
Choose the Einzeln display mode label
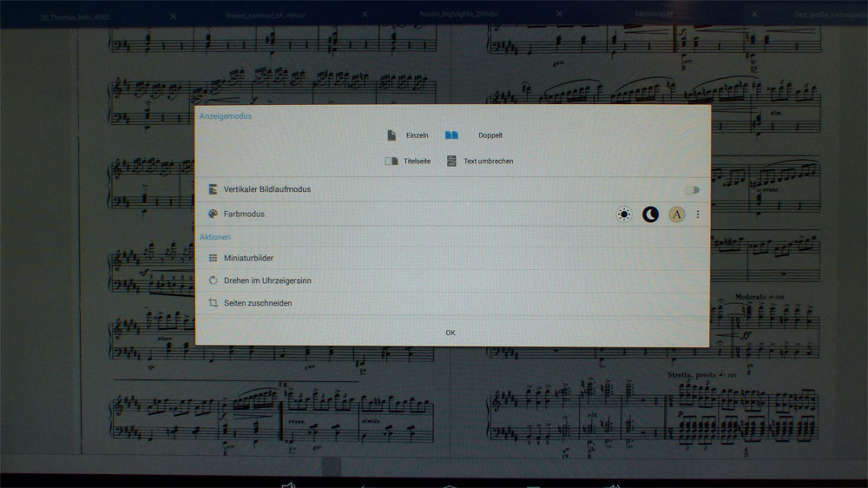coord(417,135)
